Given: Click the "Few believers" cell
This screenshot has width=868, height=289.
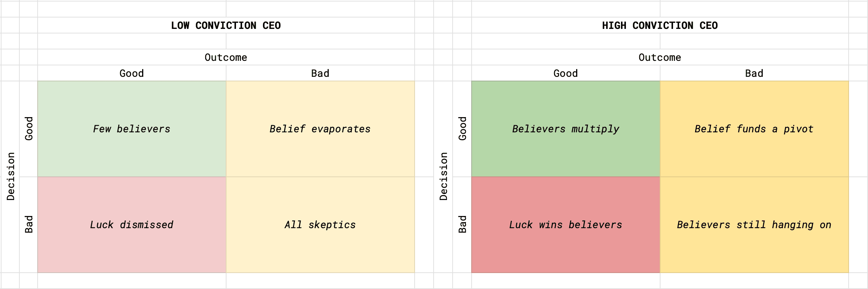Looking at the screenshot, I should pyautogui.click(x=131, y=129).
